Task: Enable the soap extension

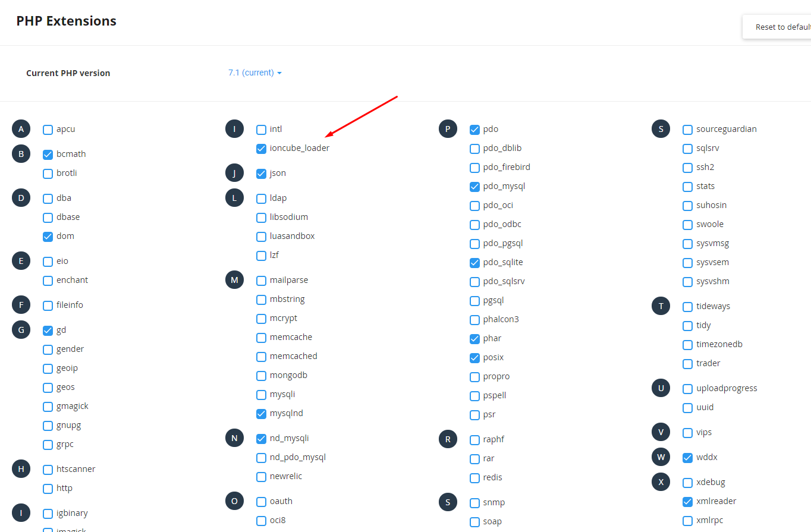Action: [x=474, y=521]
